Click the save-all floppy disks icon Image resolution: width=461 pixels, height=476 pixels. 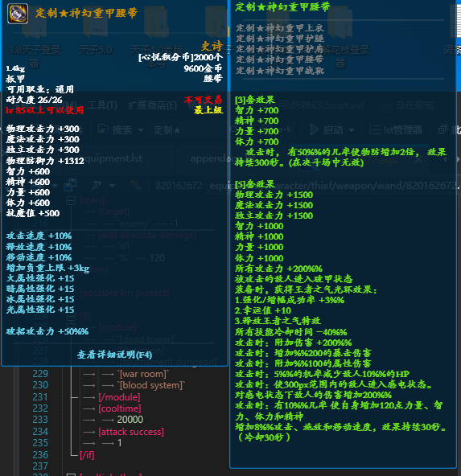pos(70,185)
